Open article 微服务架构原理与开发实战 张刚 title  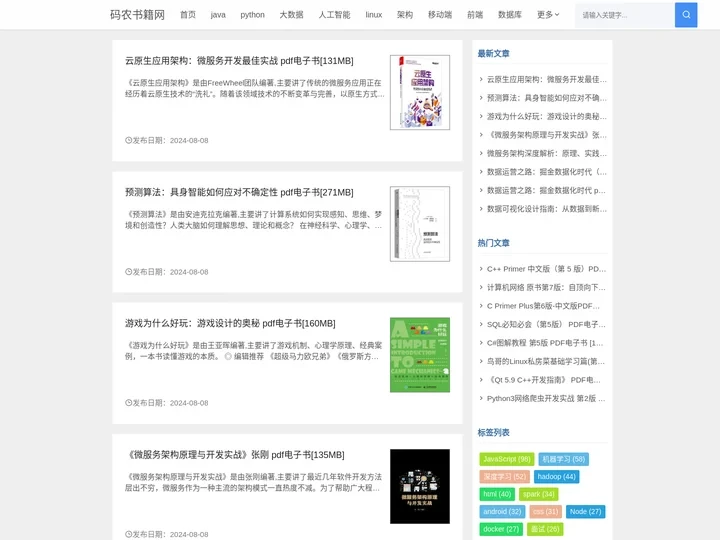[235, 455]
